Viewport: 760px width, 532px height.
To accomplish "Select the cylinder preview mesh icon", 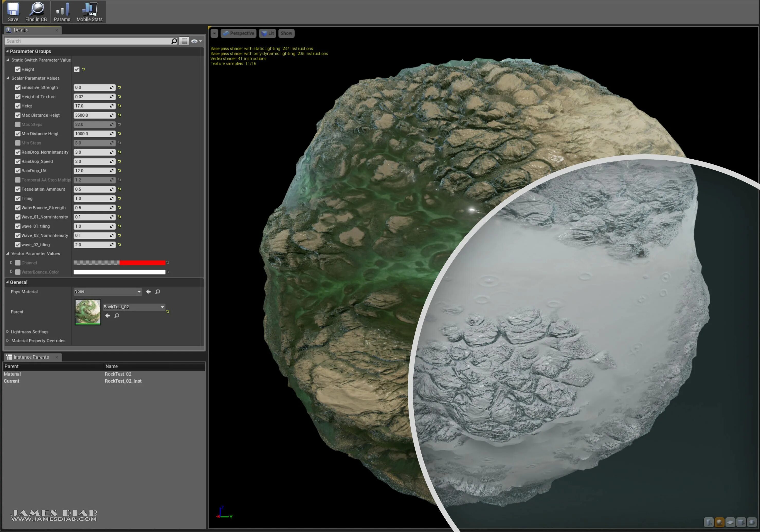I will (708, 522).
